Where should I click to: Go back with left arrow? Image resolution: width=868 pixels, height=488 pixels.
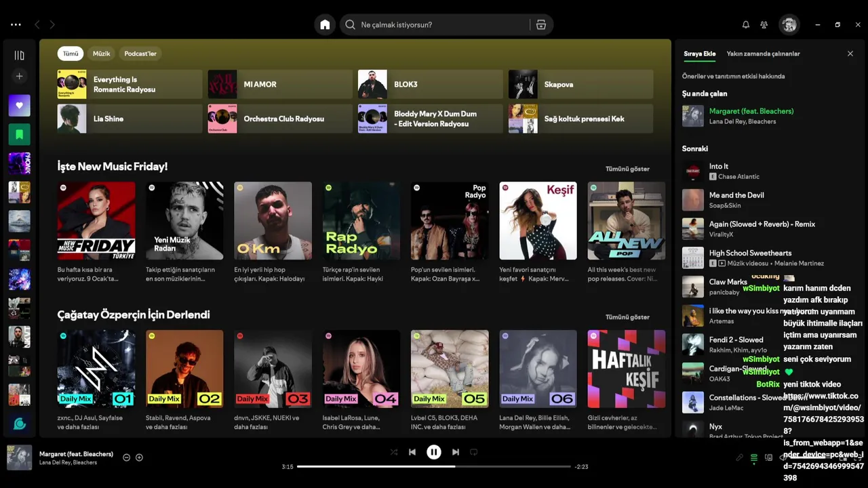[x=37, y=24]
